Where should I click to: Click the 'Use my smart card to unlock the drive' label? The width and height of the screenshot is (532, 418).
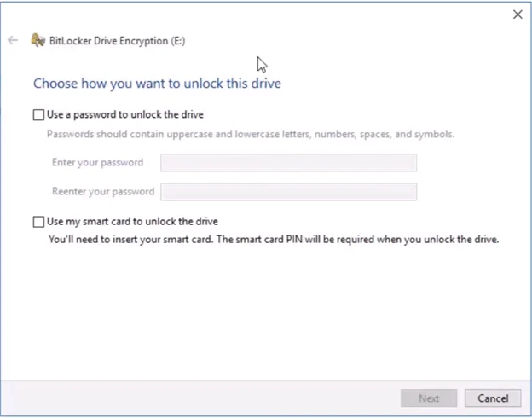pyautogui.click(x=132, y=222)
